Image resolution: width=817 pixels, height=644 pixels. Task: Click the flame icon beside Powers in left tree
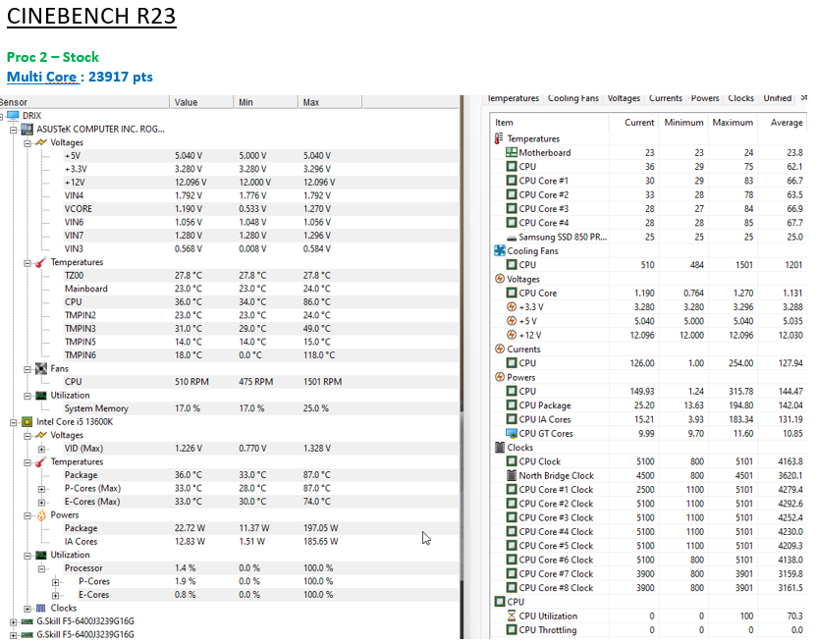[x=41, y=514]
